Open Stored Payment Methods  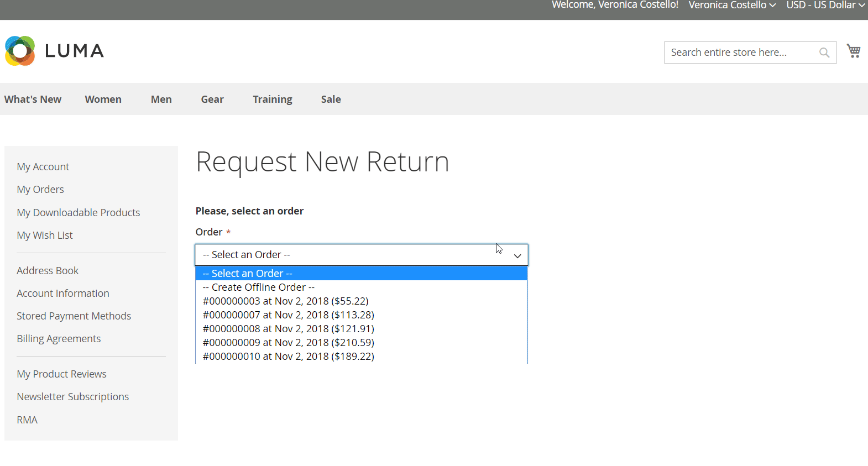tap(74, 316)
